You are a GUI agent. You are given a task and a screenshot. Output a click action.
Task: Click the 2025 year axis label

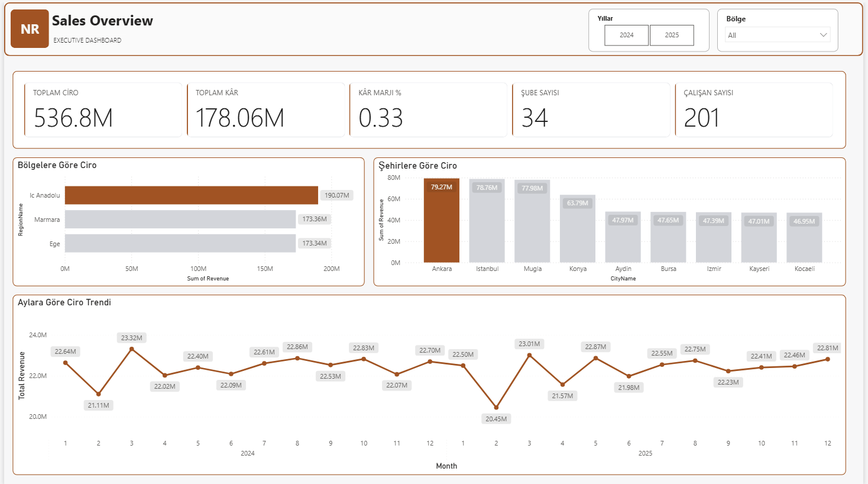tap(645, 453)
